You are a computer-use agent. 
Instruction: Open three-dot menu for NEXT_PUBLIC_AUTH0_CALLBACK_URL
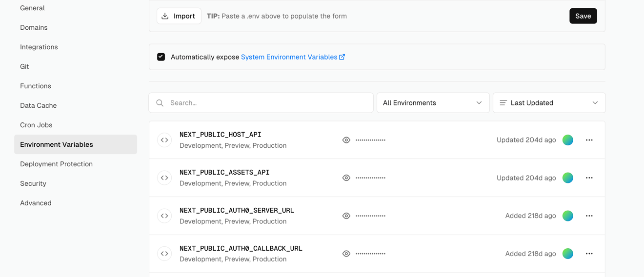pyautogui.click(x=589, y=254)
